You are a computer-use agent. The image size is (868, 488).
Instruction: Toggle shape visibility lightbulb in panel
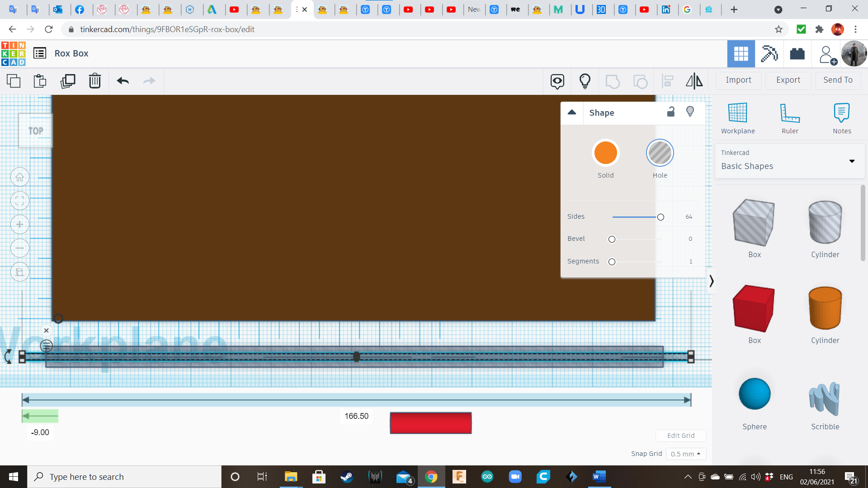[690, 112]
